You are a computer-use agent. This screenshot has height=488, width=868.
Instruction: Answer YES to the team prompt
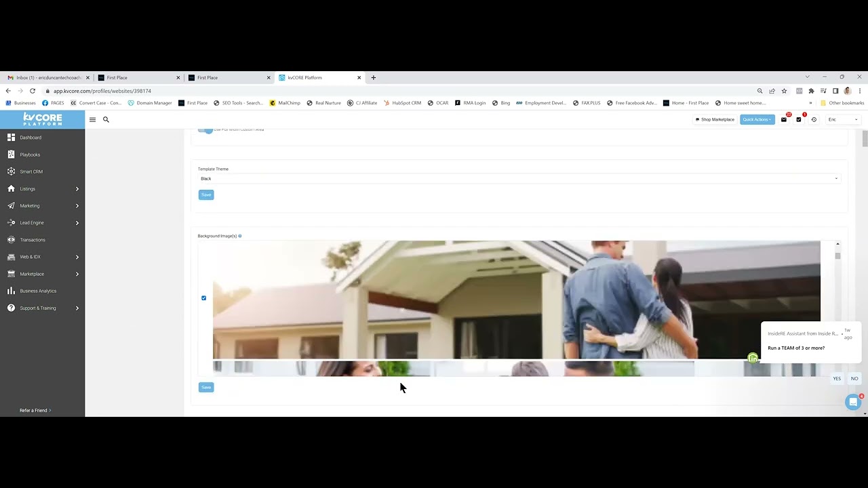point(837,379)
